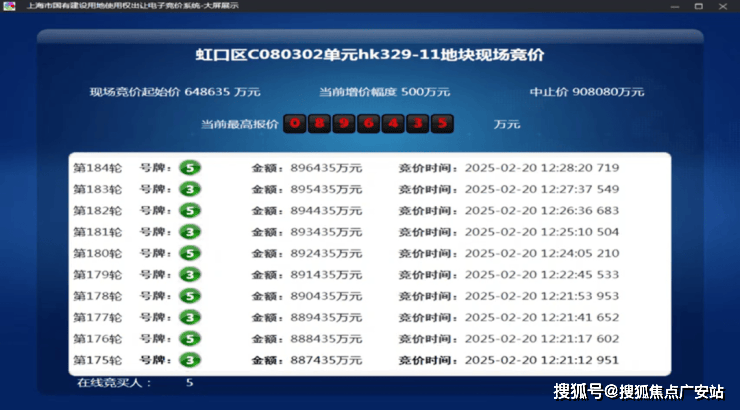Pick the green 3 badge for round 177

click(190, 317)
